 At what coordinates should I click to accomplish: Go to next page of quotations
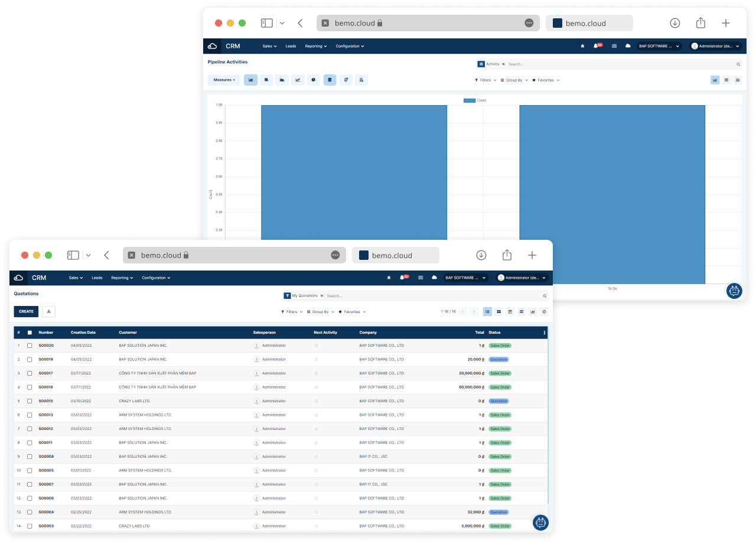tap(474, 311)
